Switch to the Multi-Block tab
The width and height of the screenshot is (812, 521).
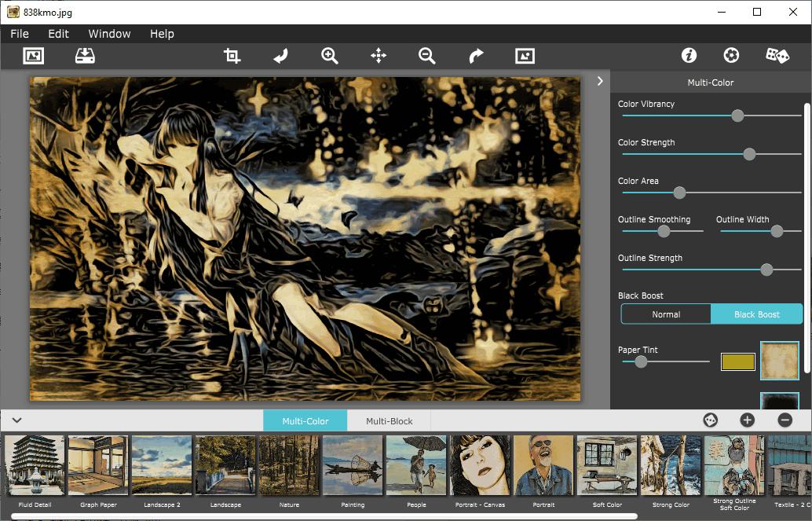click(x=390, y=421)
